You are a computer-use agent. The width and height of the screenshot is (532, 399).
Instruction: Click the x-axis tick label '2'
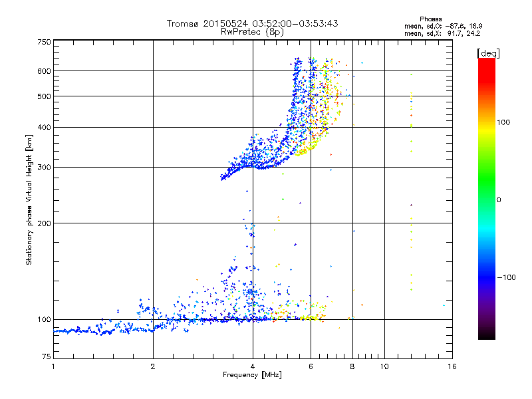[x=153, y=366]
